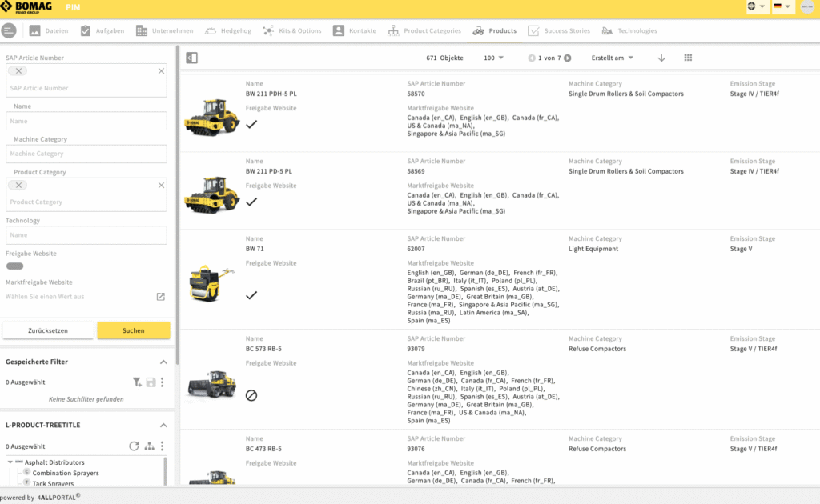Go to next results page arrow
Image resolution: width=820 pixels, height=504 pixels.
568,58
